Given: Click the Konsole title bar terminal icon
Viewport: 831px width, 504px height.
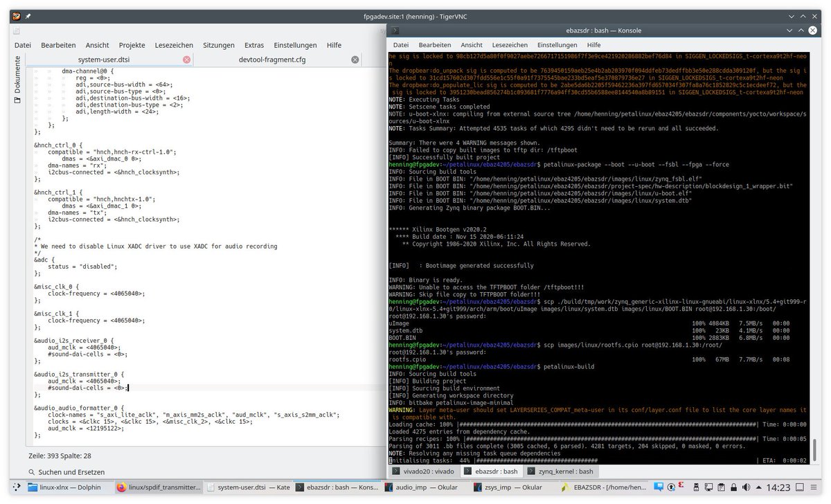Looking at the screenshot, I should click(395, 30).
